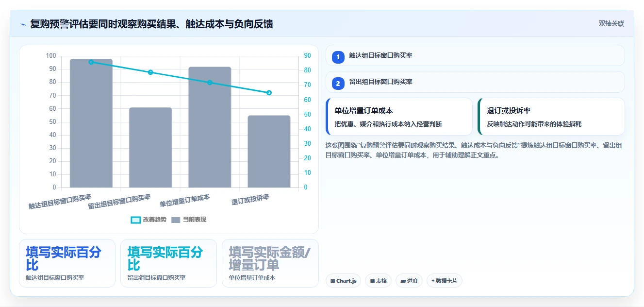The height and width of the screenshot is (307, 644).
Task: Click text 把优惠、媒介和执行成本纳入经营判断
Action: 388,124
